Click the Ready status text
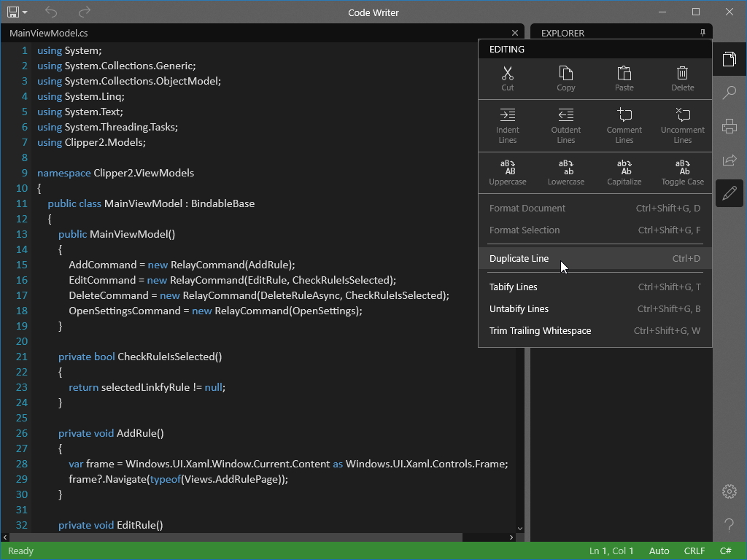This screenshot has height=560, width=747. coord(20,551)
